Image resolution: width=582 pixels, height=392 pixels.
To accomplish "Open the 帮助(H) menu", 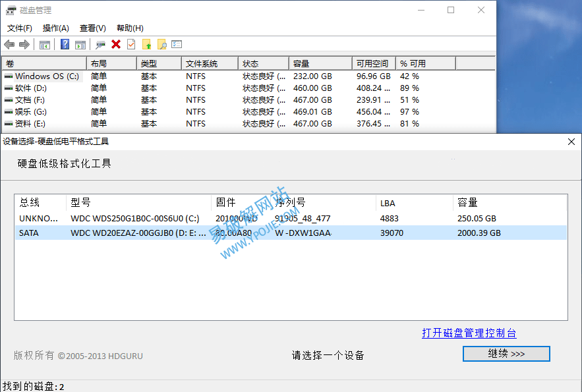I will click(x=130, y=28).
